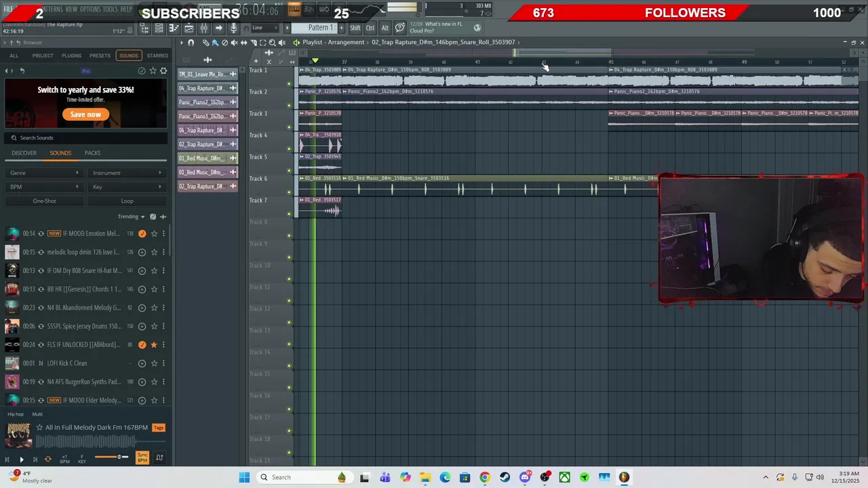This screenshot has width=868, height=488.
Task: Star the N4 BL Abandonned Melody sound
Action: (154, 308)
